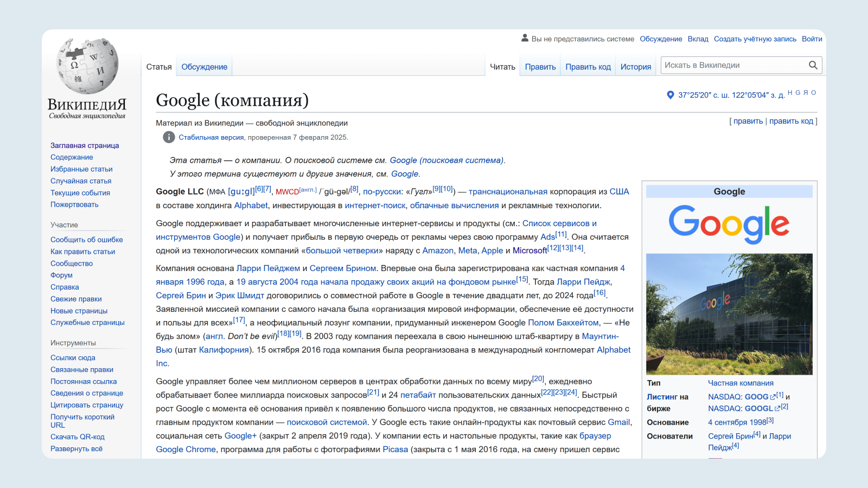868x488 pixels.
Task: Open the Случайная статья sidebar link
Action: [82, 181]
